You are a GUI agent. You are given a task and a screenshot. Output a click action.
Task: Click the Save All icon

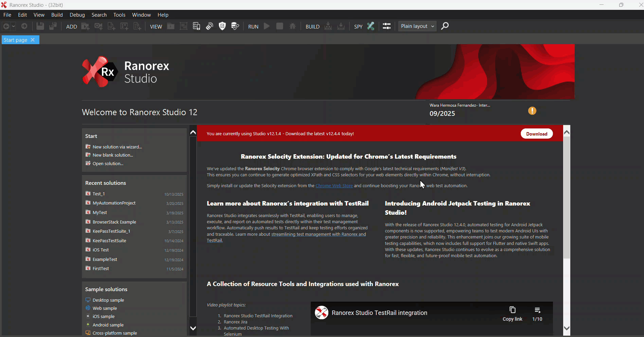(53, 26)
